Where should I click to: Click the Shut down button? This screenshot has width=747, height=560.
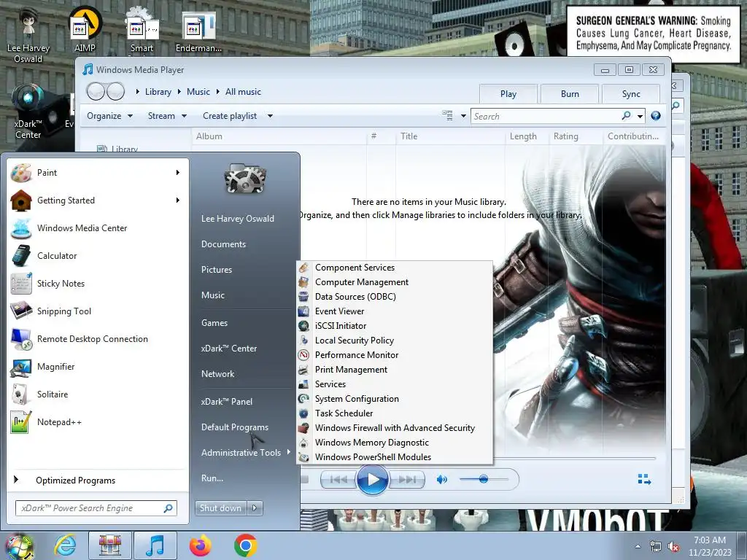pyautogui.click(x=220, y=508)
